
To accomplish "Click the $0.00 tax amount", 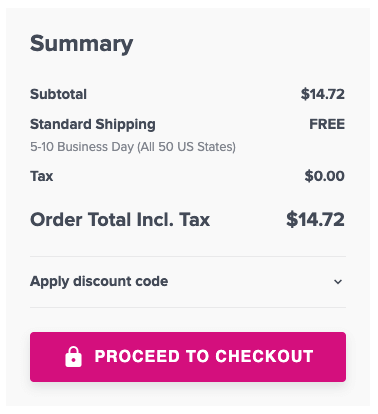I will (x=324, y=176).
